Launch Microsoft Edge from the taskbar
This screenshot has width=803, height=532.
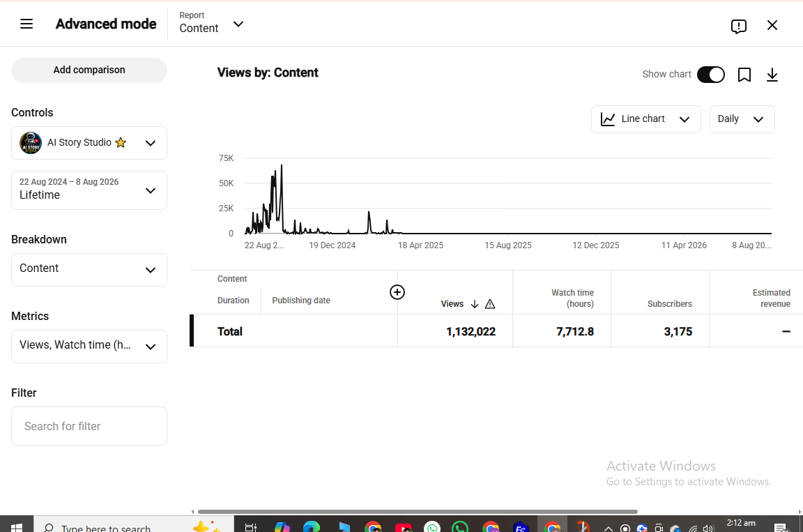[x=312, y=527]
